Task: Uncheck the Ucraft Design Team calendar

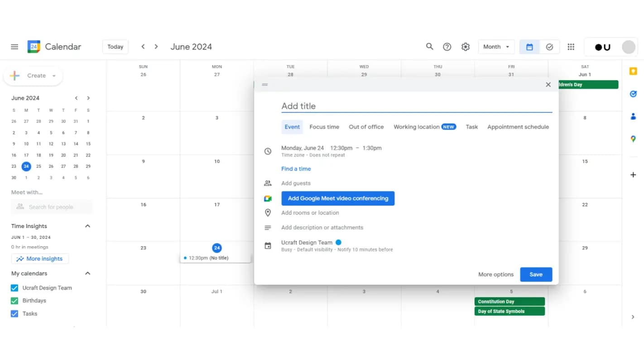Action: [x=14, y=288]
